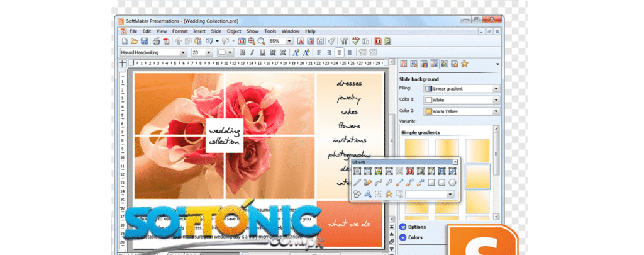The width and height of the screenshot is (644, 255).
Task: Open the Color 1 White dropdown
Action: coord(496,100)
